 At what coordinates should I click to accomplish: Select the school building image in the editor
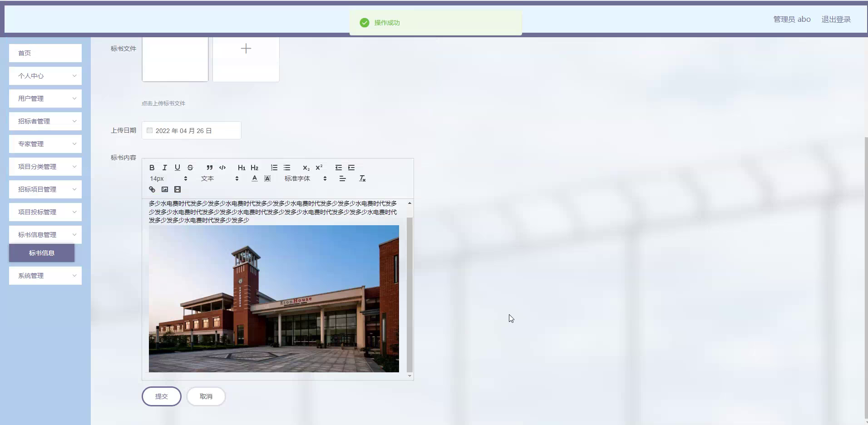click(274, 299)
